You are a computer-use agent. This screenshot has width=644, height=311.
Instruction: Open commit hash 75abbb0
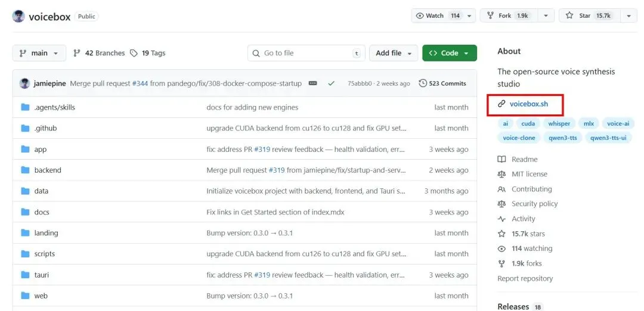click(x=360, y=83)
